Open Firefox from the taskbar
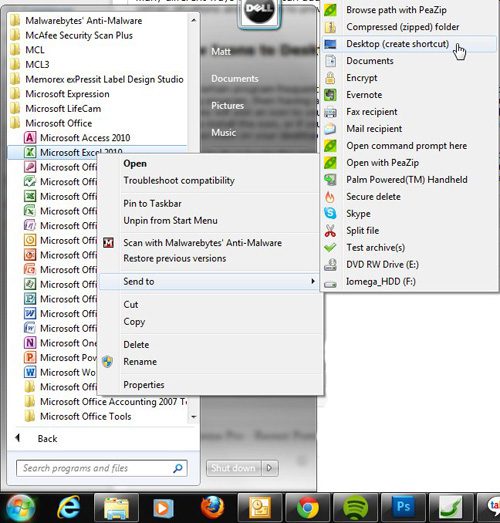 pyautogui.click(x=212, y=508)
